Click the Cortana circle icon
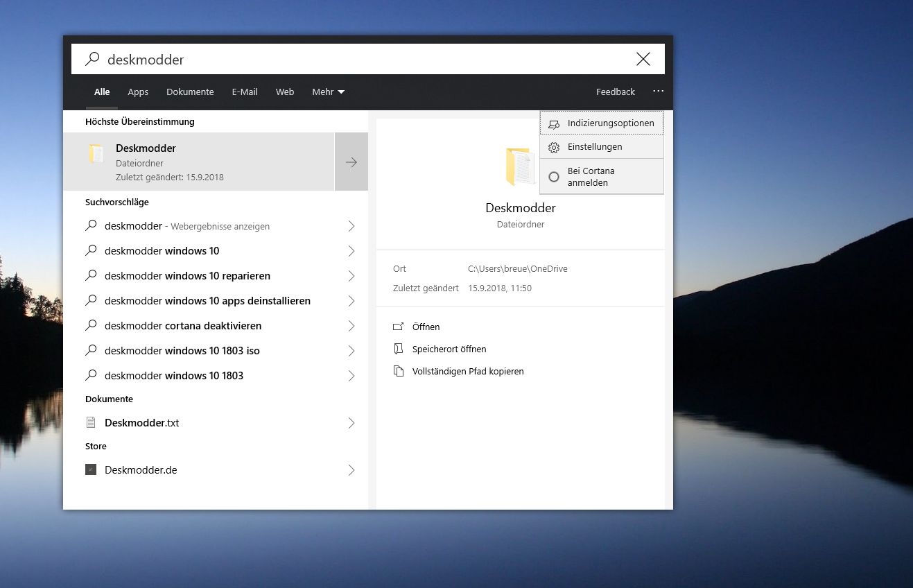 553,177
